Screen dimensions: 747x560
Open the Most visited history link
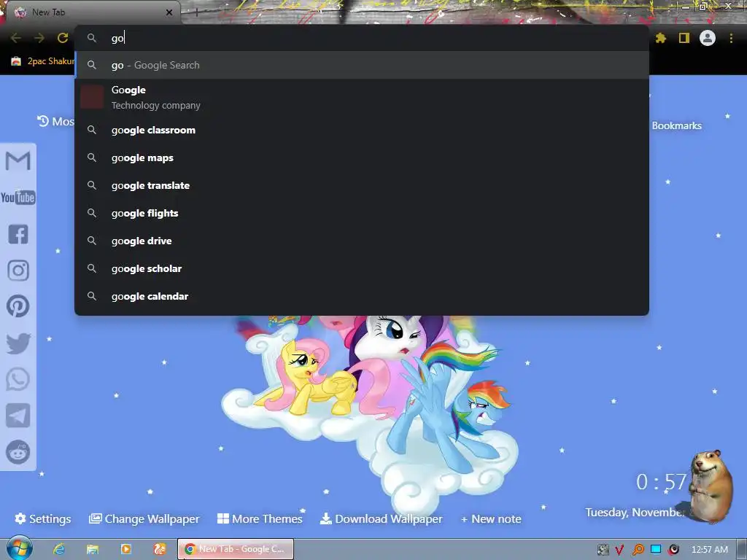coord(55,122)
